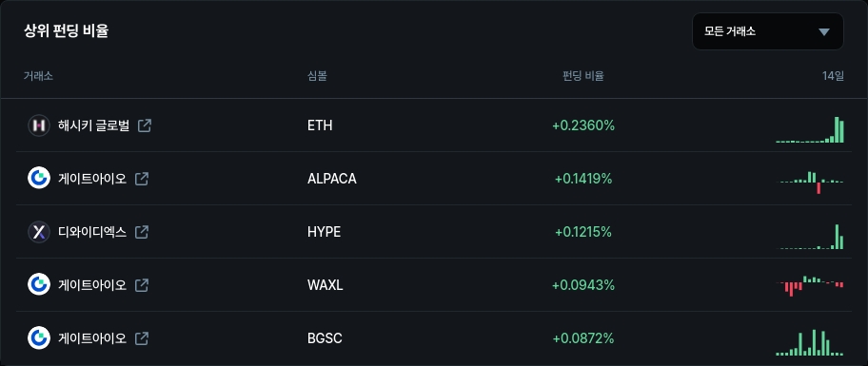
Task: Sort by 펀딩 비율 column header
Action: coord(582,76)
